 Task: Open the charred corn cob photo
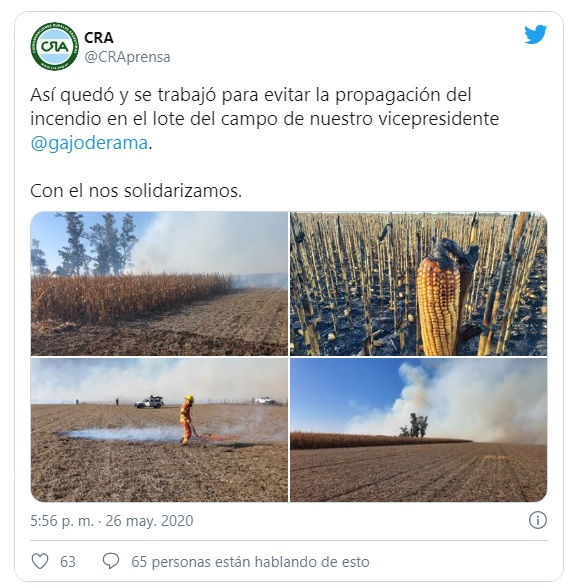pos(419,284)
